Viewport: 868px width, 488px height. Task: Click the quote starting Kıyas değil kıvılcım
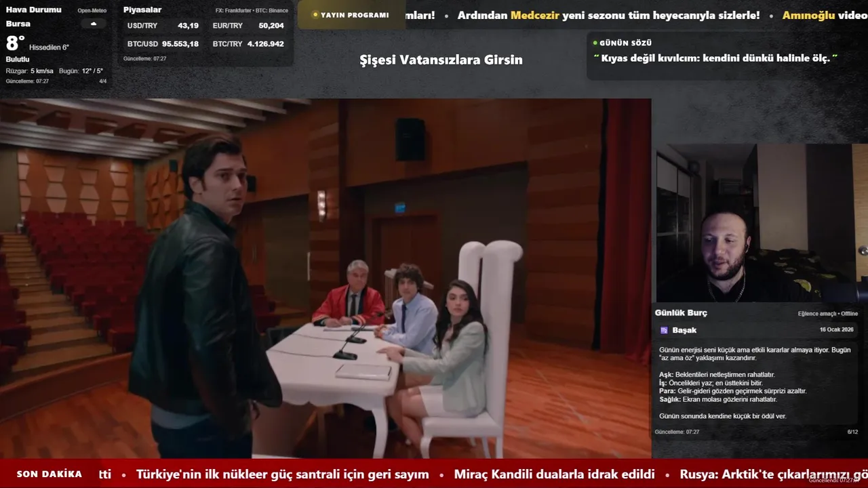715,58
